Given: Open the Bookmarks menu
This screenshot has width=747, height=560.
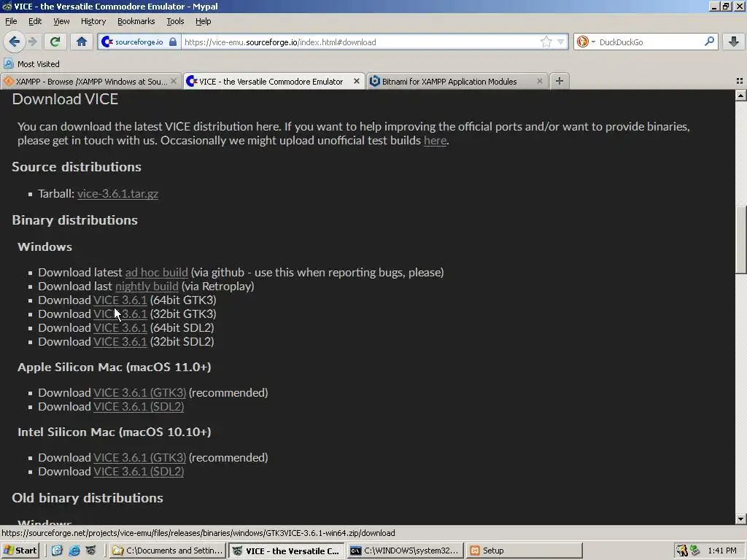Looking at the screenshot, I should 136,21.
